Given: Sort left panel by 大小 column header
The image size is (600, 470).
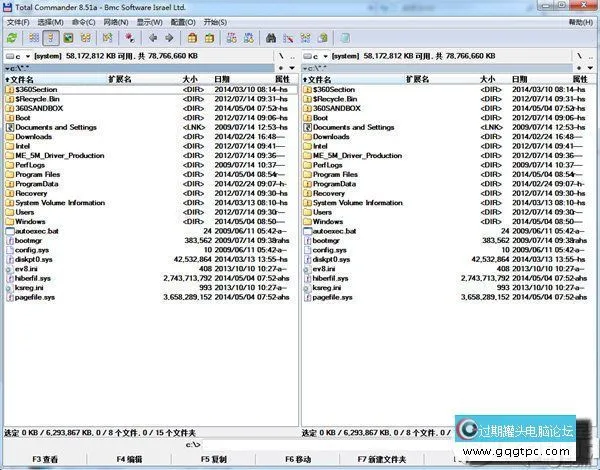Looking at the screenshot, I should pyautogui.click(x=190, y=78).
